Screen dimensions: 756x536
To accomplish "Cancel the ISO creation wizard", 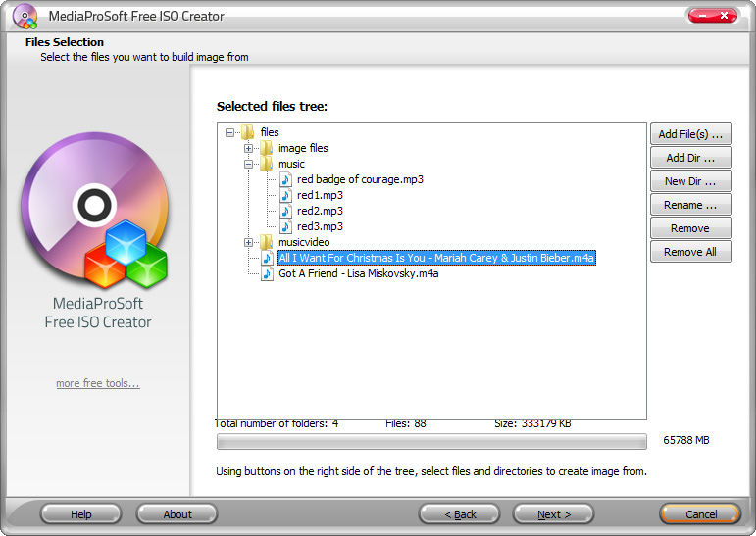I will [700, 514].
